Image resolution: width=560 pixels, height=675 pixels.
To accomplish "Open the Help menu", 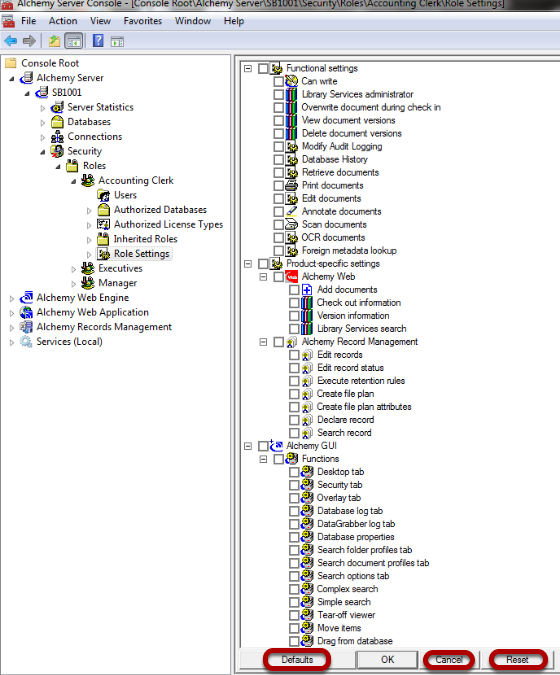I will click(234, 21).
